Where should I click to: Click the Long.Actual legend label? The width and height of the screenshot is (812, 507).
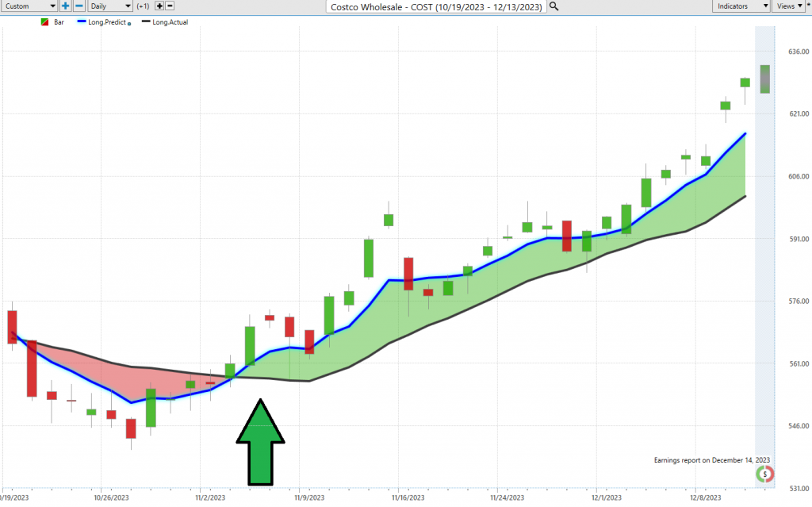coord(170,22)
